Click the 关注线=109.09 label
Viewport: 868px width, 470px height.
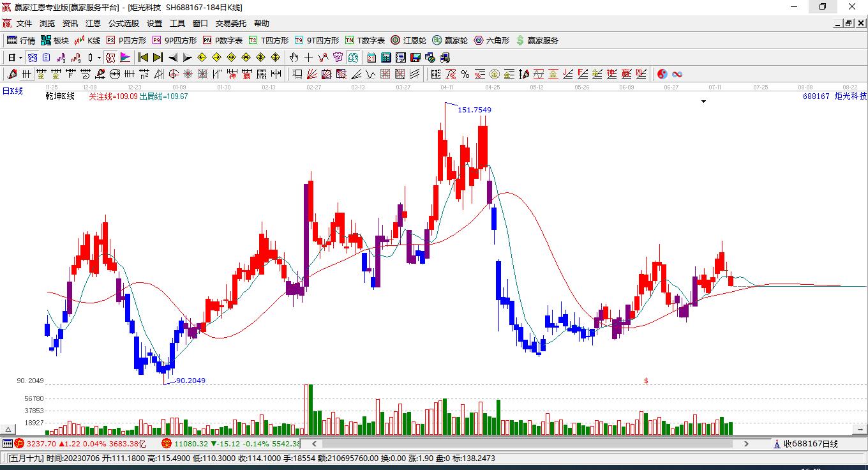click(x=113, y=96)
